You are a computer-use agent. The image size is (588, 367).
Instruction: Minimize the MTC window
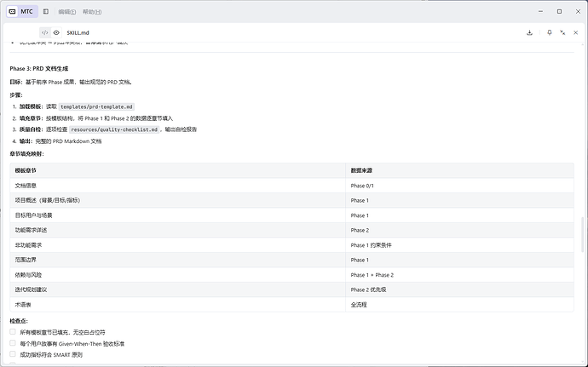[x=540, y=12]
